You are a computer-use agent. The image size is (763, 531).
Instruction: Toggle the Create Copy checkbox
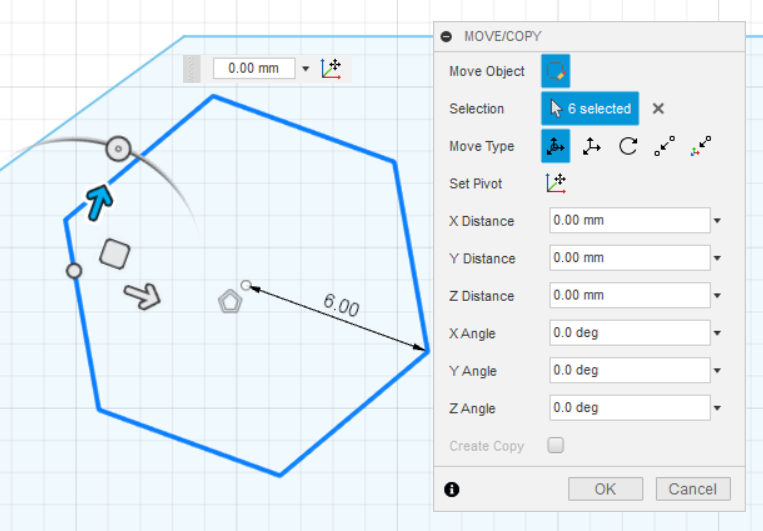click(555, 445)
